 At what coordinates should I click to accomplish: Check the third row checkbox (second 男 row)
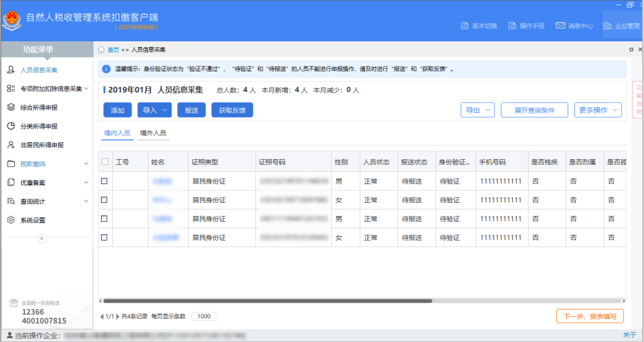pyautogui.click(x=104, y=219)
